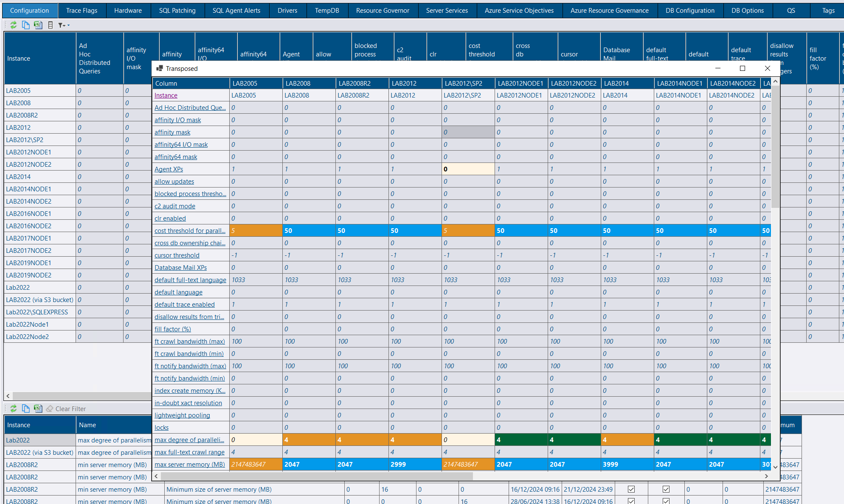Export lower history grid to Excel
This screenshot has width=844, height=504.
coord(38,409)
